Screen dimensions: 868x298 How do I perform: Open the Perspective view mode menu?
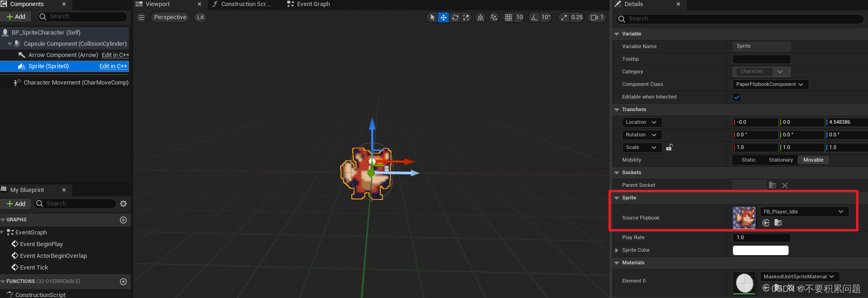170,17
